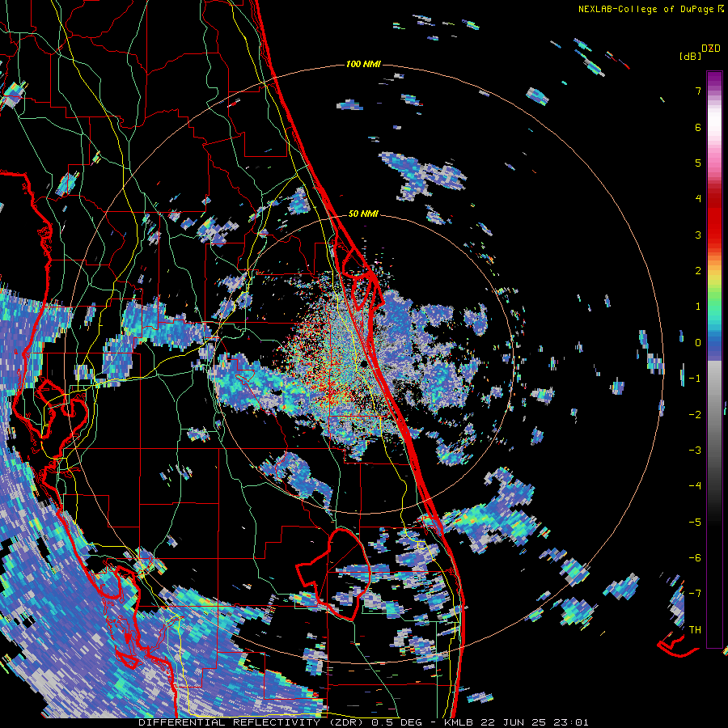This screenshot has width=728, height=728.
Task: Click the 0.5 DEG elevation text
Action: click(x=396, y=722)
